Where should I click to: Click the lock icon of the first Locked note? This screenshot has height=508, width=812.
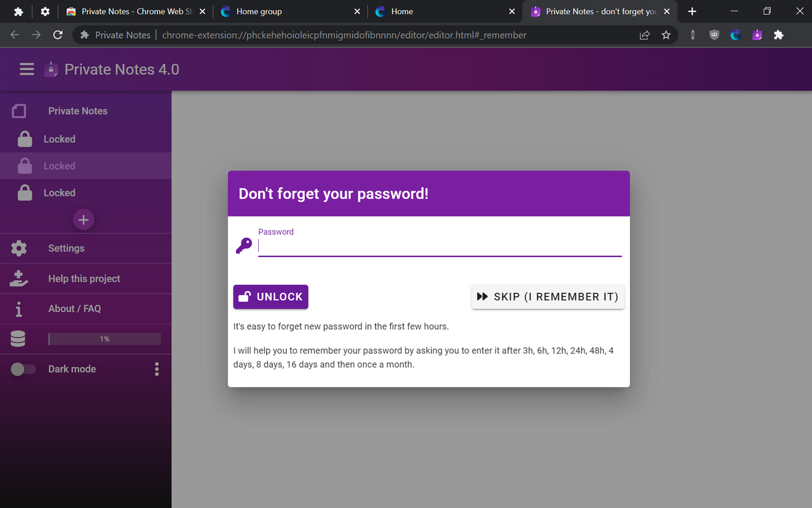coord(25,139)
